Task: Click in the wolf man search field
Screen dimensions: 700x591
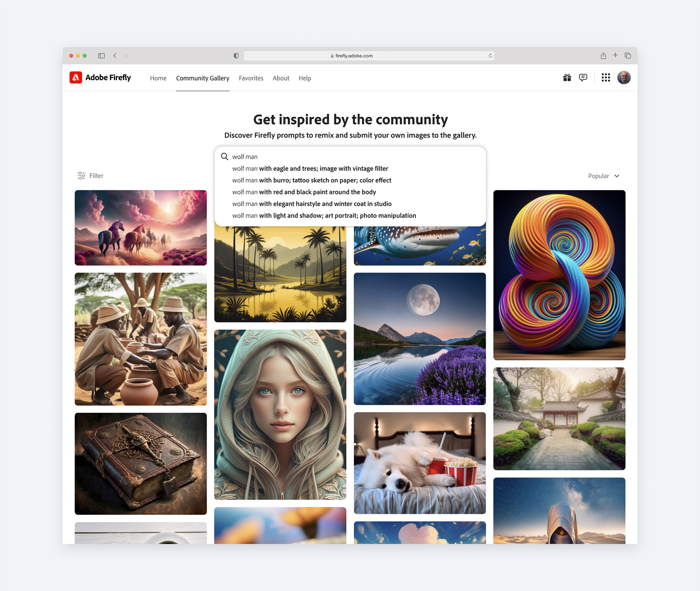Action: click(350, 157)
